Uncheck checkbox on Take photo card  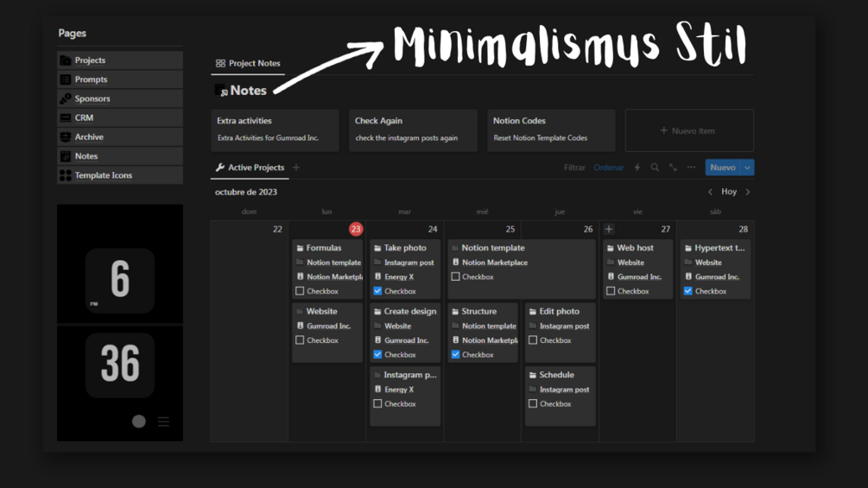(377, 291)
